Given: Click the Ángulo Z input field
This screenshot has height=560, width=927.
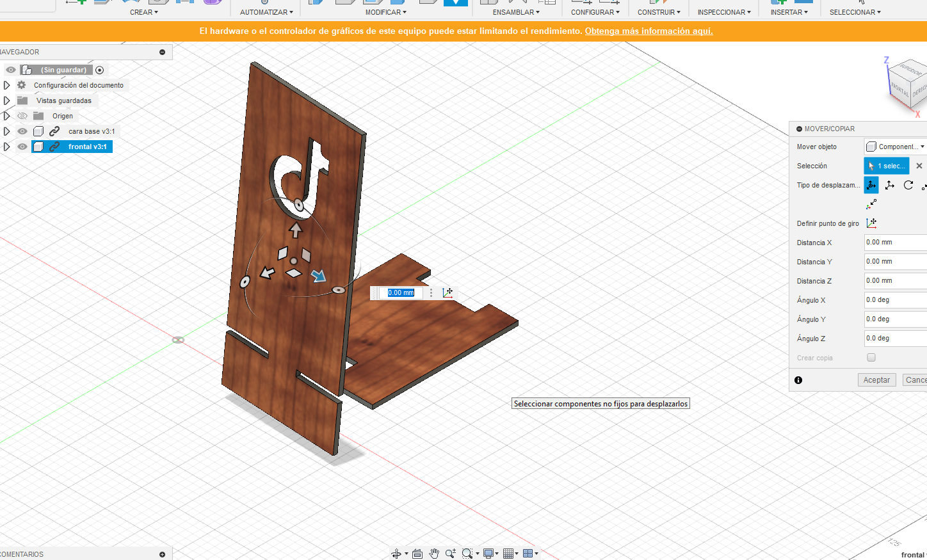Looking at the screenshot, I should 896,339.
